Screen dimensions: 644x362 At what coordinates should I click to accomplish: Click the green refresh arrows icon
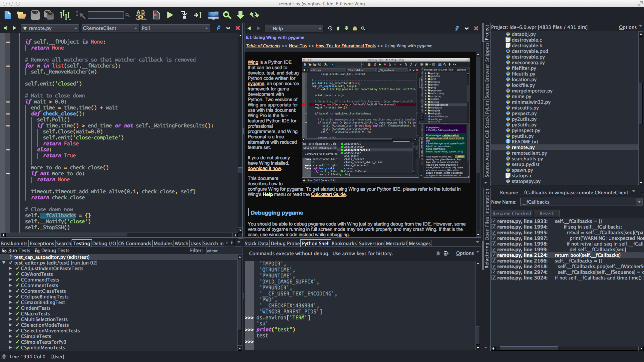(x=254, y=15)
